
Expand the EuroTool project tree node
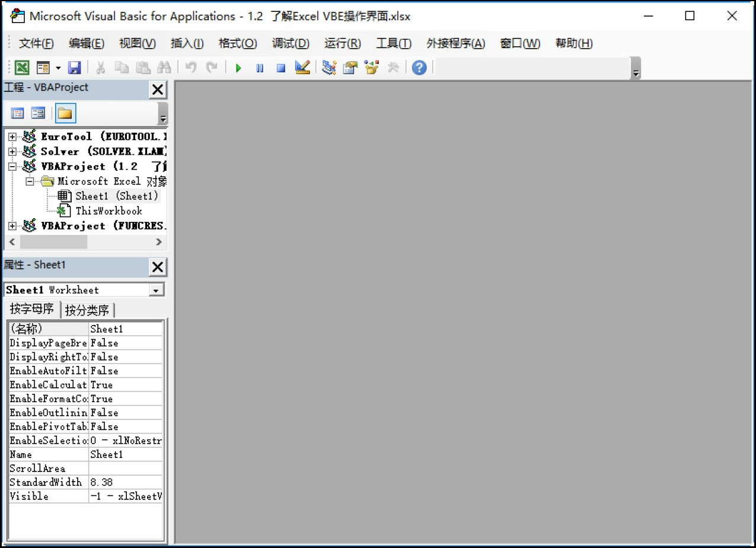click(12, 136)
